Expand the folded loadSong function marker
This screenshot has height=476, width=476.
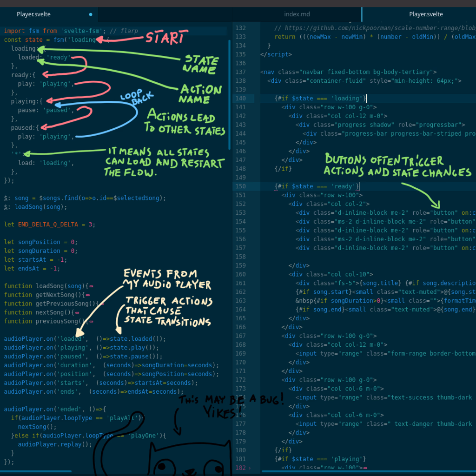point(91,286)
